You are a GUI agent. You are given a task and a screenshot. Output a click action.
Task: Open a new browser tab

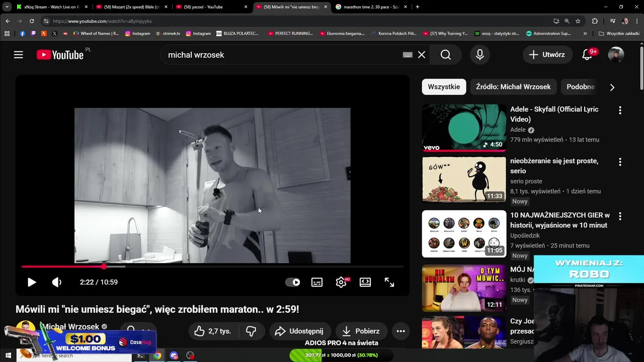coord(418,7)
